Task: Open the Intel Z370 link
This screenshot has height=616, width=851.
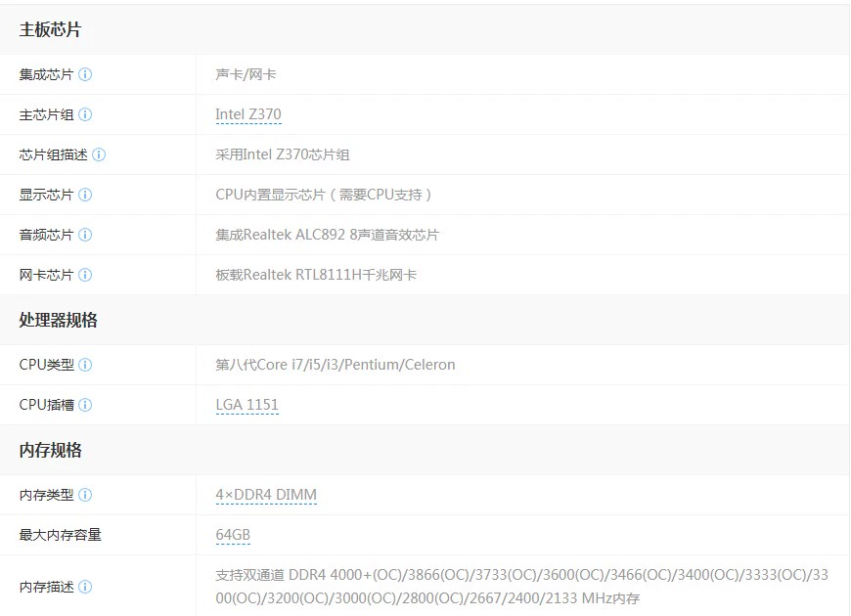Action: coord(248,114)
